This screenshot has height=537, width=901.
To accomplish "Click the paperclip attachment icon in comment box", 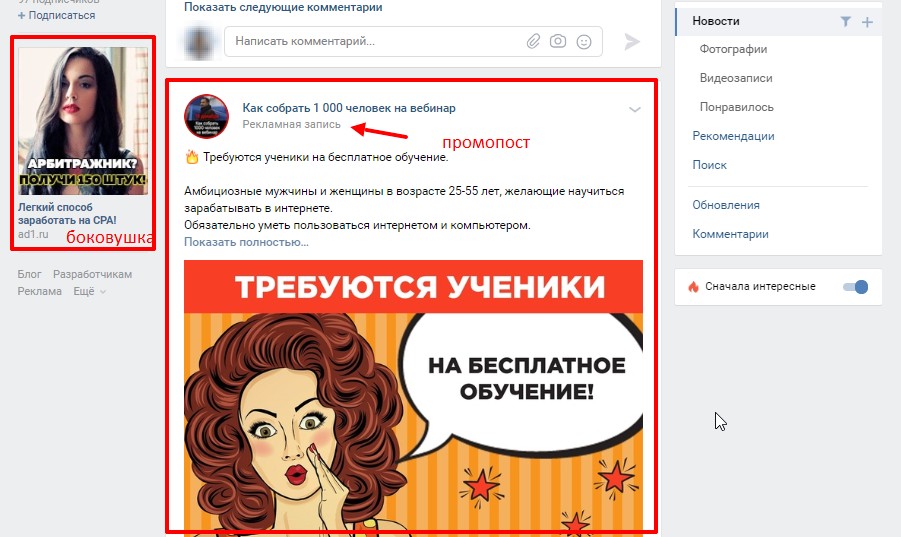I will [533, 41].
